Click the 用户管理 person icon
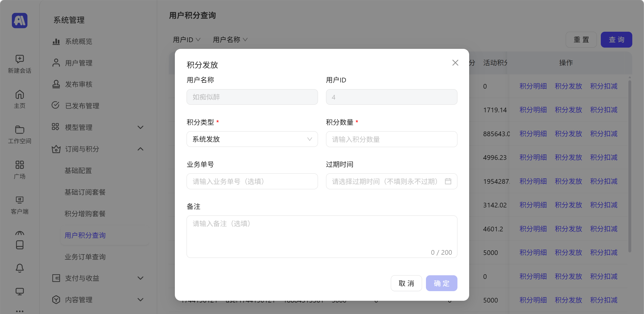Screen dimensions: 644x314 pyautogui.click(x=56, y=63)
